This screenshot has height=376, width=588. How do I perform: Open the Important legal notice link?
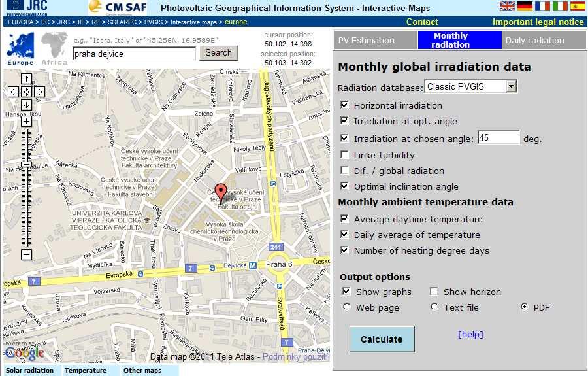(538, 22)
